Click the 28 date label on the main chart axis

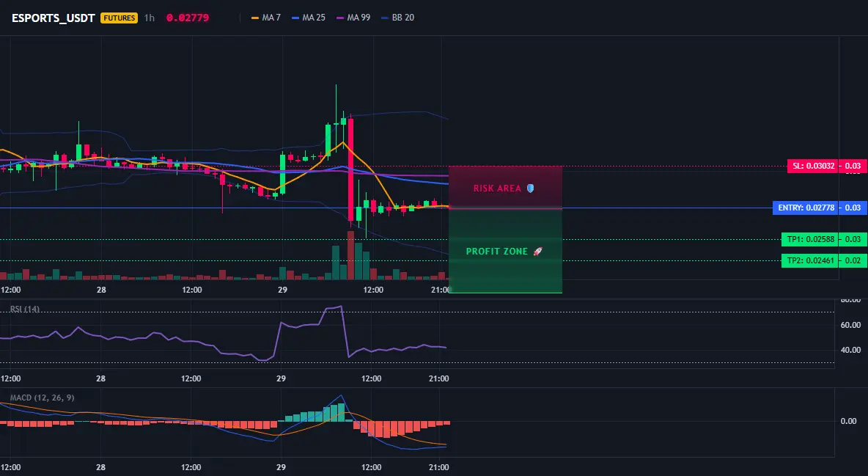click(x=101, y=290)
